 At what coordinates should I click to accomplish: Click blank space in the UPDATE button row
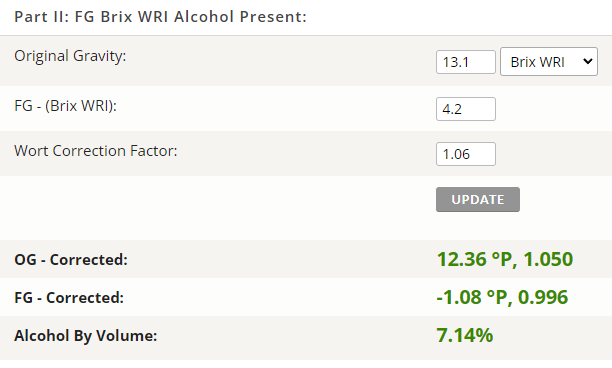219,207
